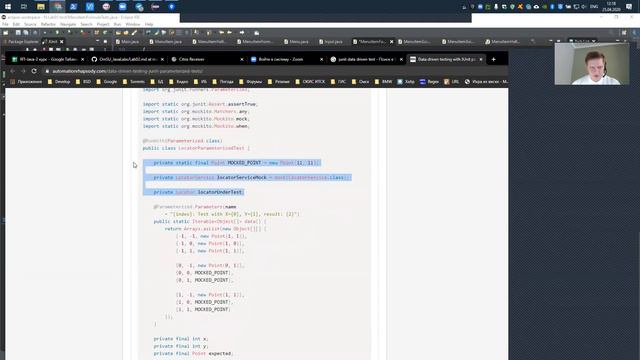
Task: Open the volume control in the system tray
Action: (x=584, y=7)
